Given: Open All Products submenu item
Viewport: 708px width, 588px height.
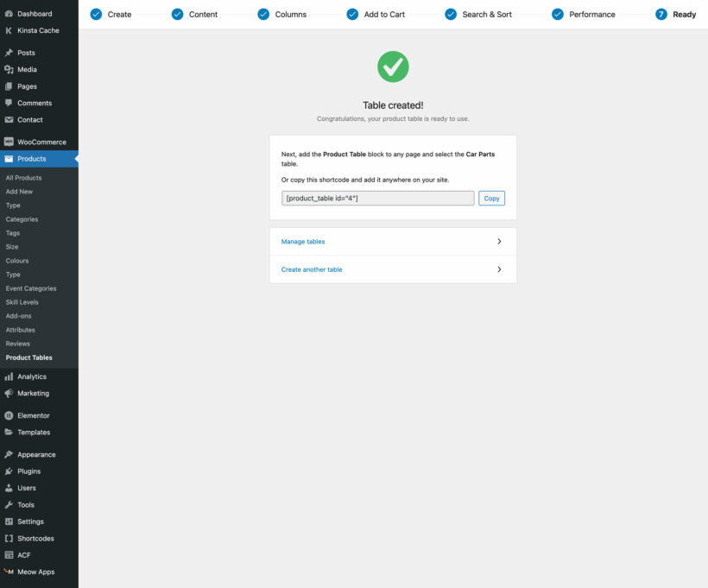Looking at the screenshot, I should (x=23, y=178).
